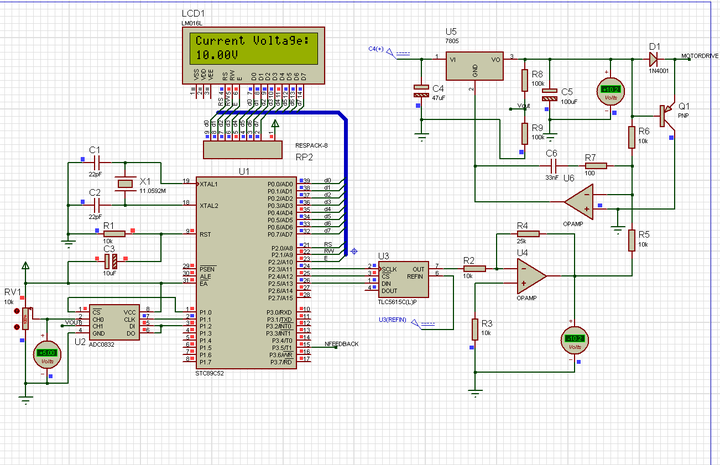The width and height of the screenshot is (720, 465).
Task: Click the voltmeter beside RV1 reading 5.00
Action: point(47,354)
